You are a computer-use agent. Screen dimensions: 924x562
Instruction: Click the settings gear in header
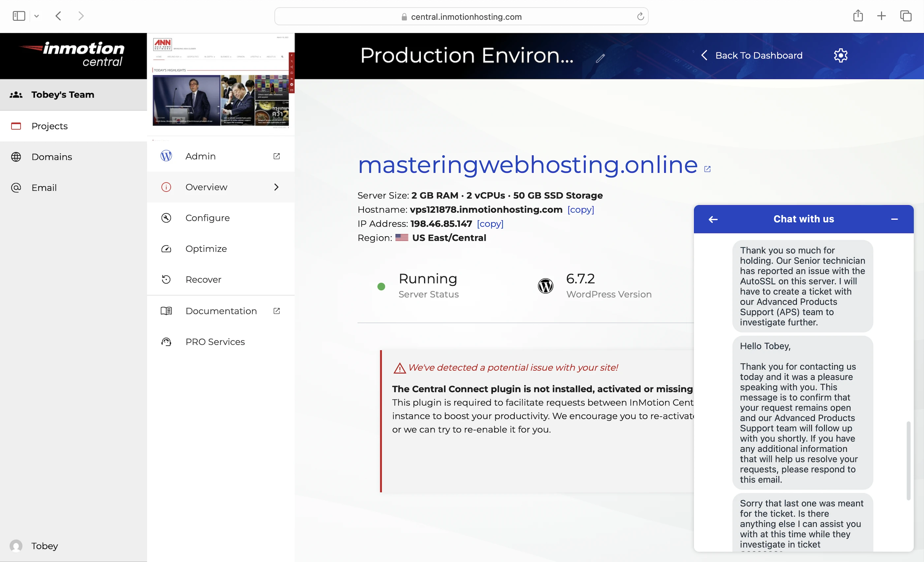[840, 55]
